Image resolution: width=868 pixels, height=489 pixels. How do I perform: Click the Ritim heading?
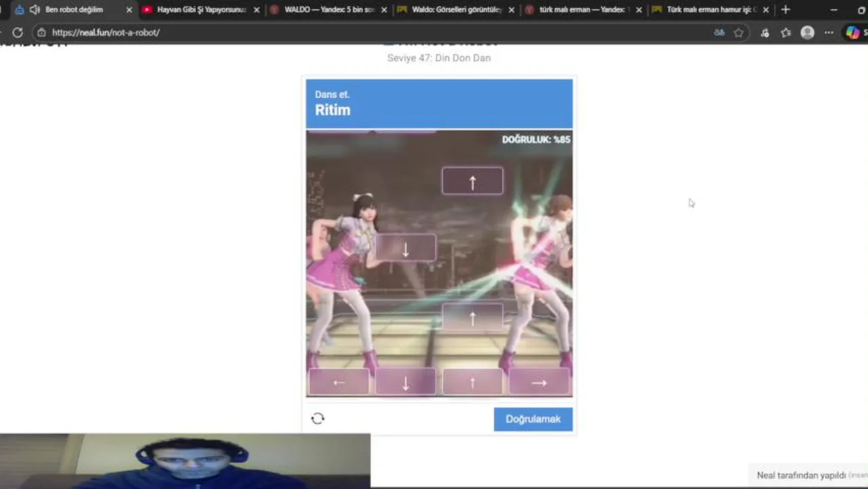(x=333, y=110)
